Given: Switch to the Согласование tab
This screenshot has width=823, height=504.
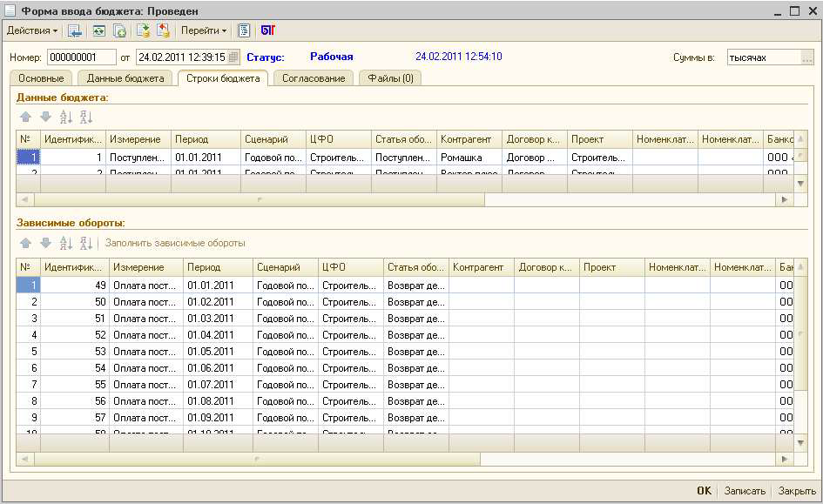Looking at the screenshot, I should (x=314, y=78).
